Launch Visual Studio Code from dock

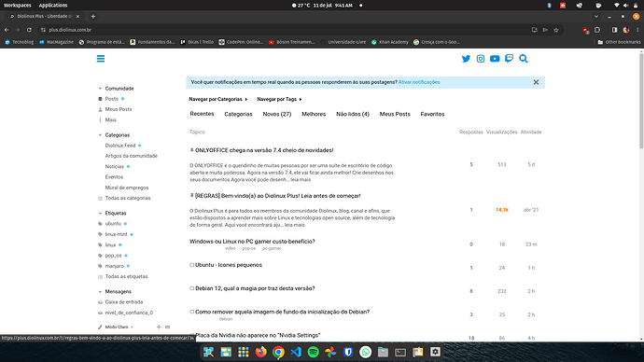pos(296,352)
